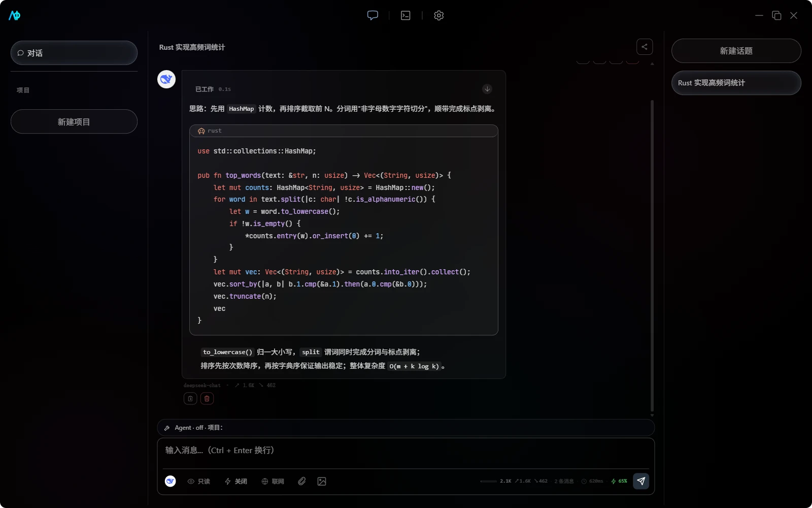The height and width of the screenshot is (508, 812).
Task: Click the assistant avatar beside the reply
Action: coord(166,79)
